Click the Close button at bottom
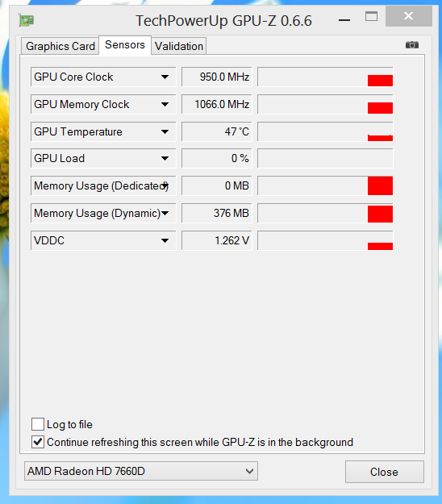This screenshot has width=442, height=504. coord(385,472)
